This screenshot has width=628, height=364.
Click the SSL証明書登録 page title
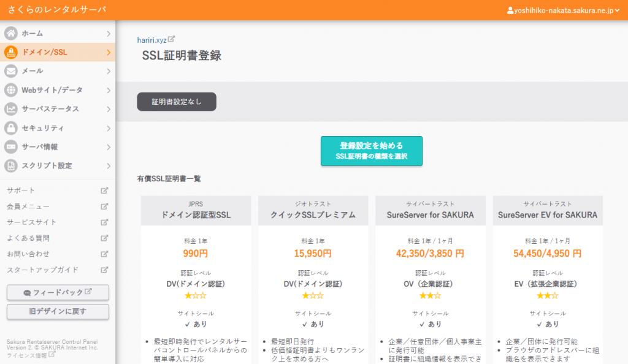pyautogui.click(x=182, y=55)
